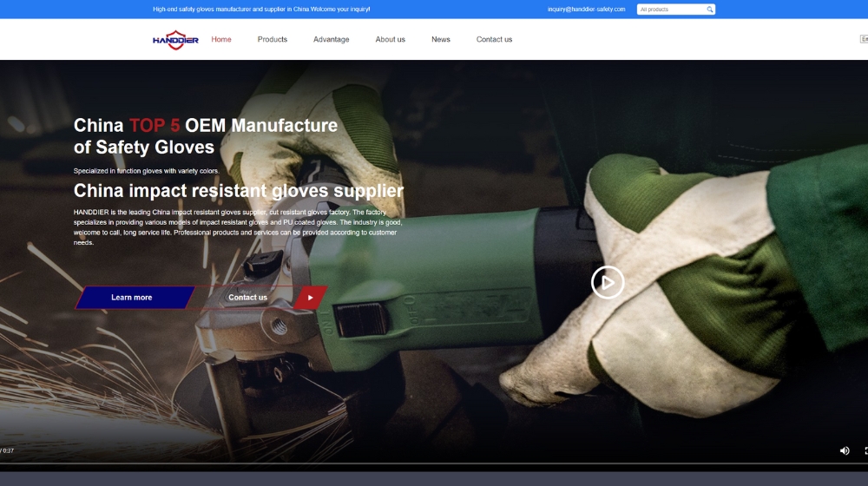Click the video progress bar
Image resolution: width=868 pixels, height=486 pixels.
click(x=434, y=463)
